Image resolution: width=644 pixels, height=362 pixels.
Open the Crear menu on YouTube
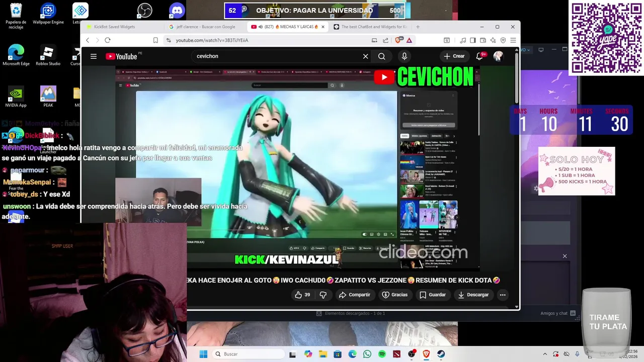454,56
